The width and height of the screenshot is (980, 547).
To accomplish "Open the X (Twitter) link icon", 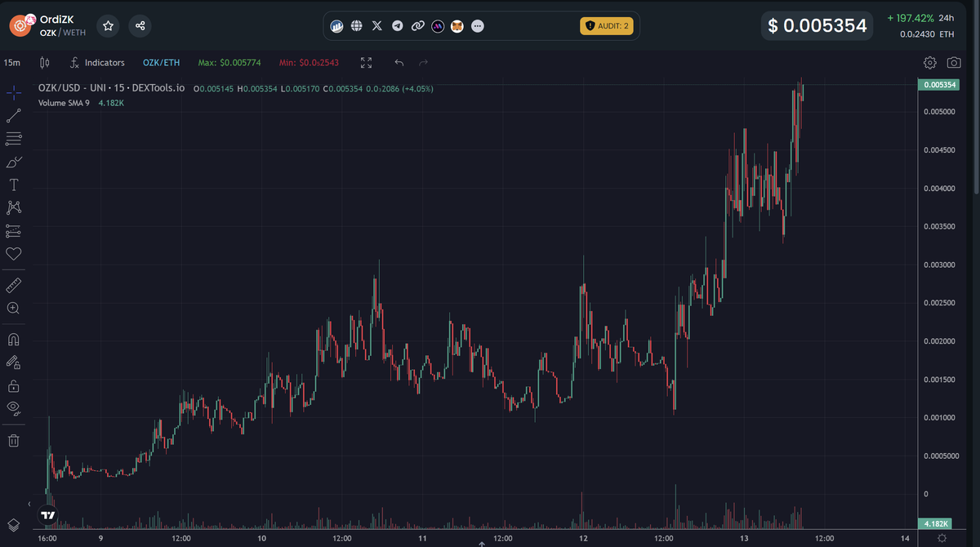I will click(376, 26).
